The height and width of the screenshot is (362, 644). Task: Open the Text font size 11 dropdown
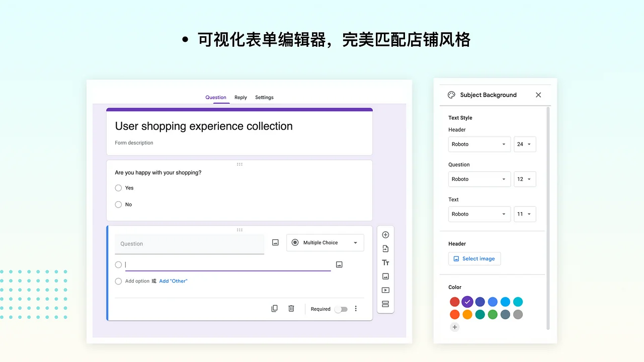pyautogui.click(x=525, y=214)
